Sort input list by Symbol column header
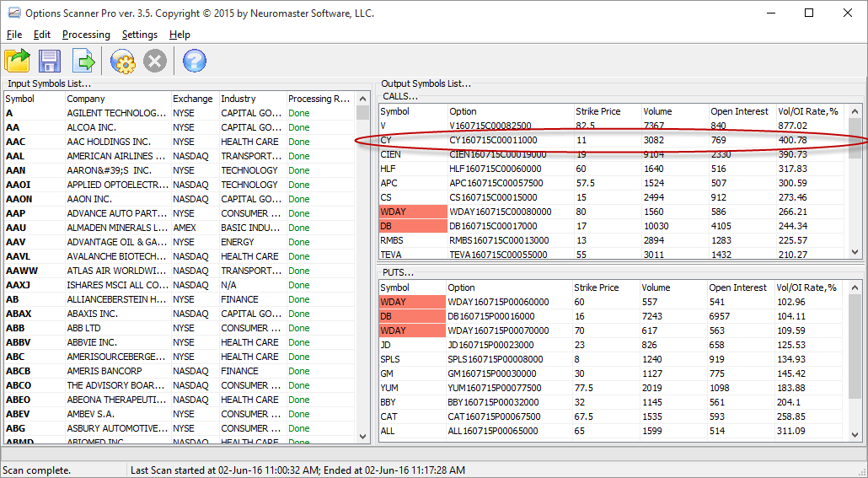The width and height of the screenshot is (868, 478). click(35, 99)
